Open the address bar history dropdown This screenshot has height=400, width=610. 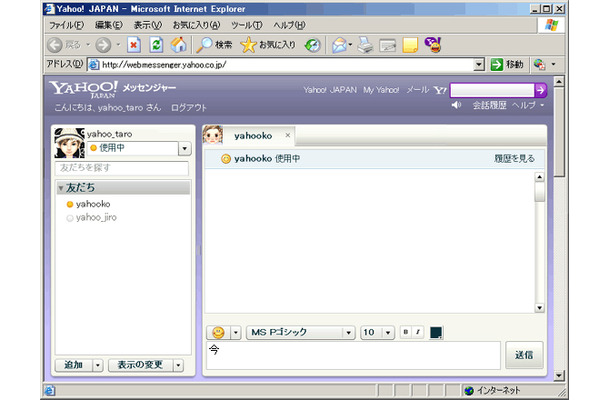[479, 65]
